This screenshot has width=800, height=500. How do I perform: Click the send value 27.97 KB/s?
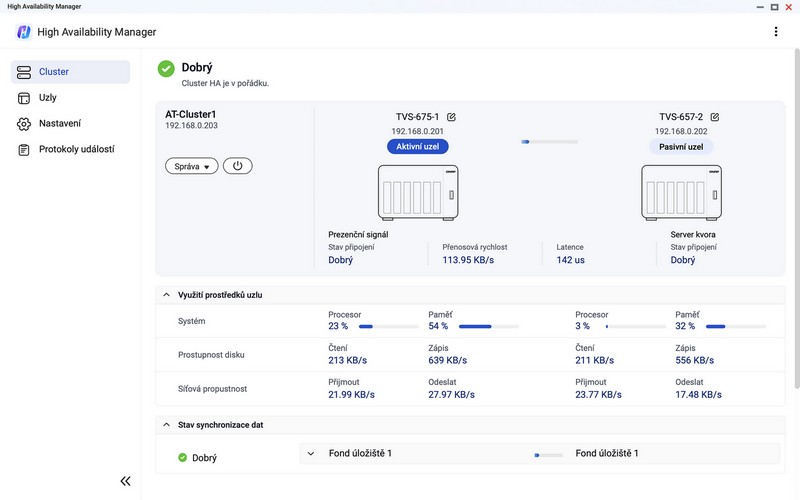[451, 394]
